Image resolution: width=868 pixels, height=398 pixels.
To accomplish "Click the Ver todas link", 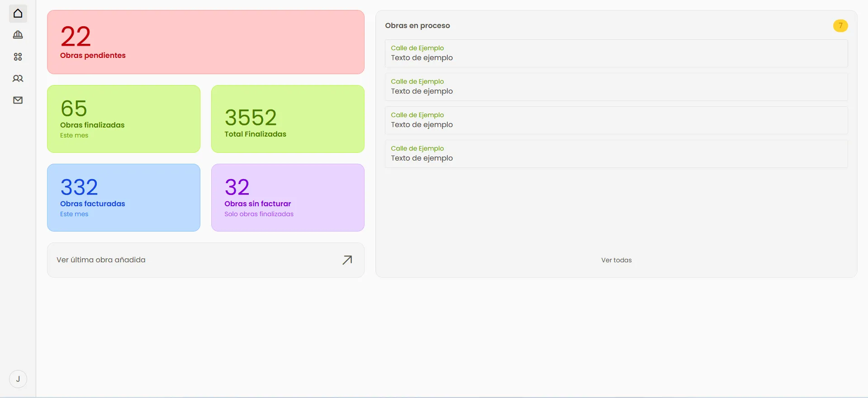I will [x=617, y=260].
